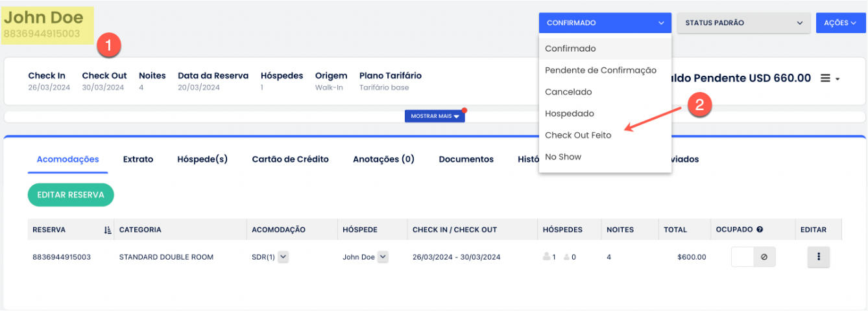Viewport: 868px width, 311px height.
Task: Expand details with the MOSTRAR MAIS button
Action: (x=435, y=116)
